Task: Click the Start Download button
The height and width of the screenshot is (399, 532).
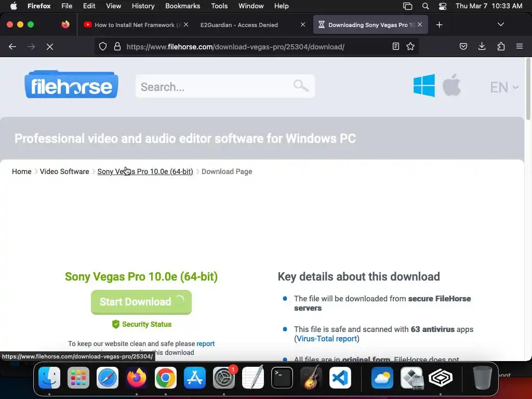Action: [141, 302]
